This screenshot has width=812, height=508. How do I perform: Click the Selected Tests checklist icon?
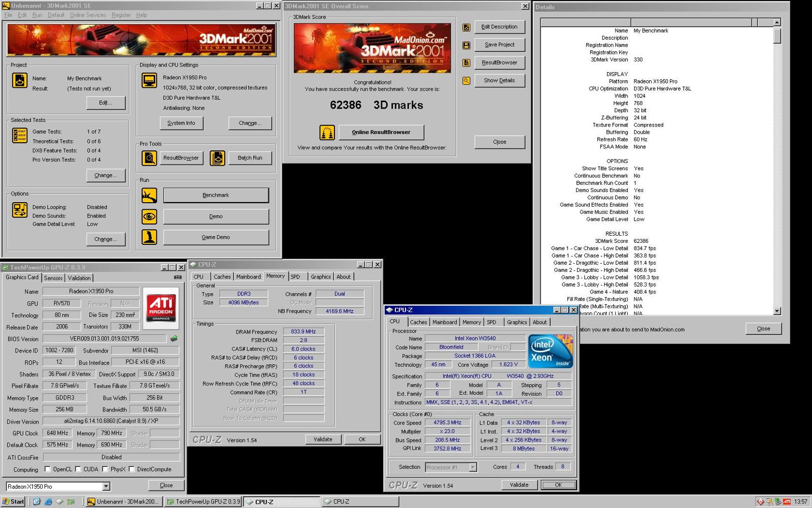pyautogui.click(x=20, y=135)
